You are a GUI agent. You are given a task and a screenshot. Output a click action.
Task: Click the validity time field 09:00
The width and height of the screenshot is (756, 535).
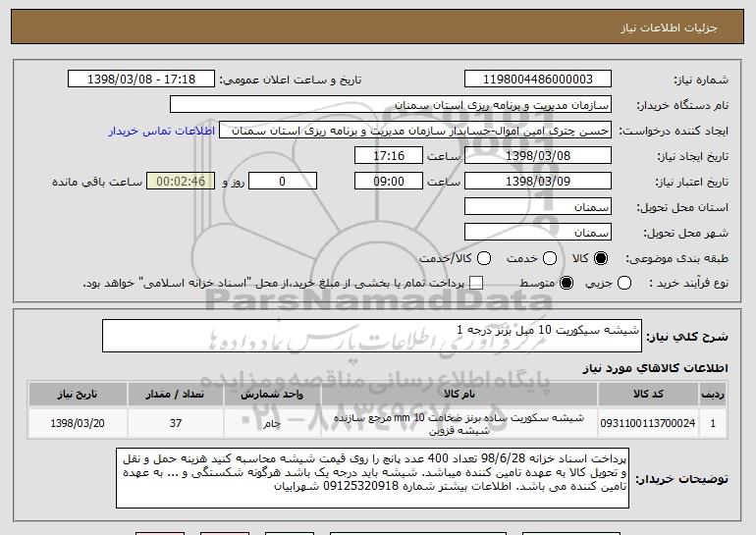[389, 182]
